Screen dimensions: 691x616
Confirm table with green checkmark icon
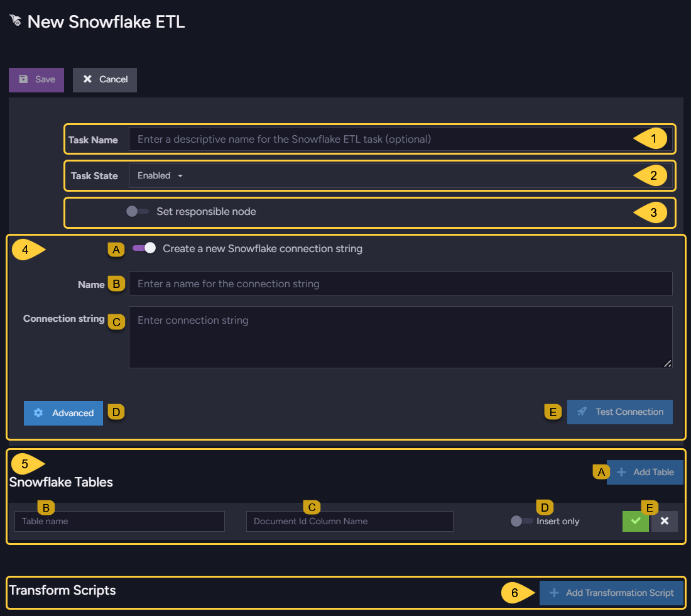point(636,521)
